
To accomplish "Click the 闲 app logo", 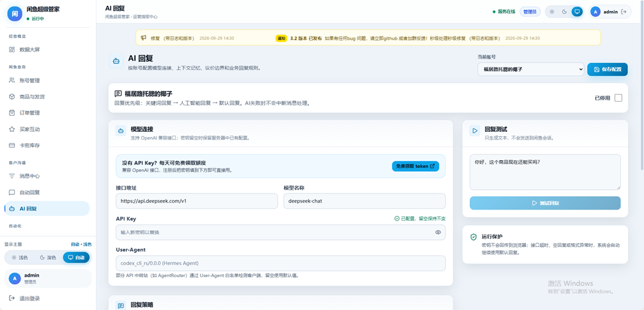I will [x=14, y=14].
